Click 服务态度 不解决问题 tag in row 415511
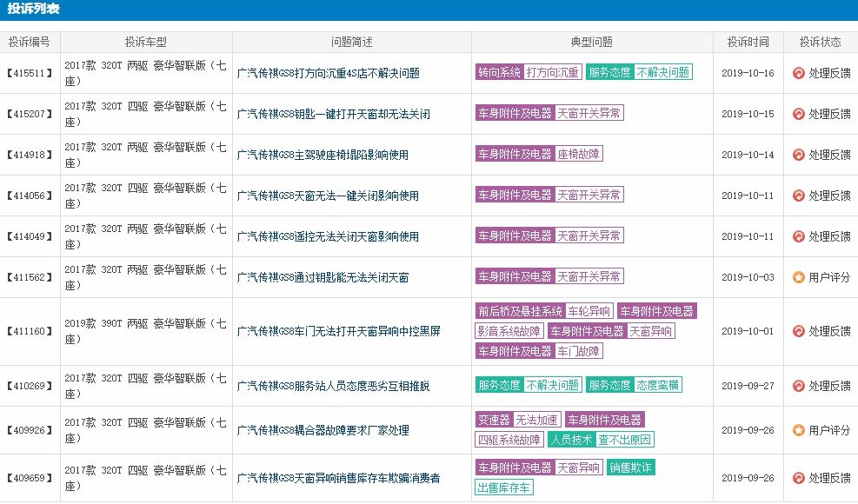This screenshot has width=858, height=504. pos(639,72)
